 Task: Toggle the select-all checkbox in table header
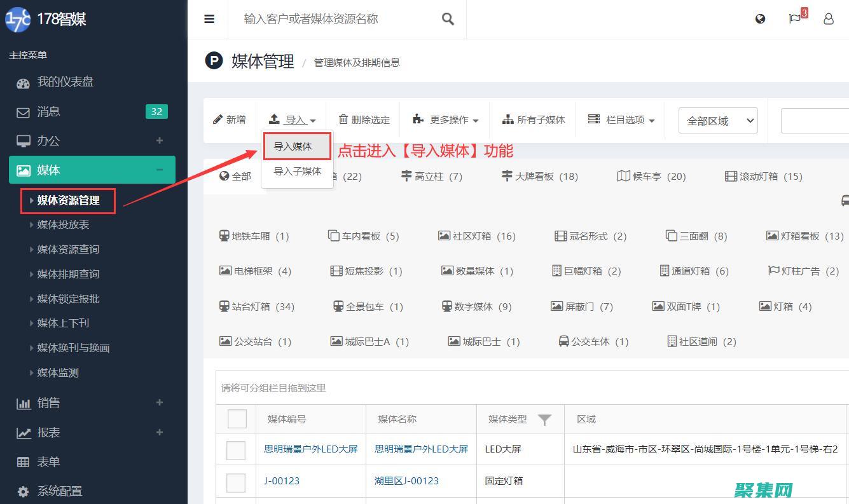click(x=237, y=419)
